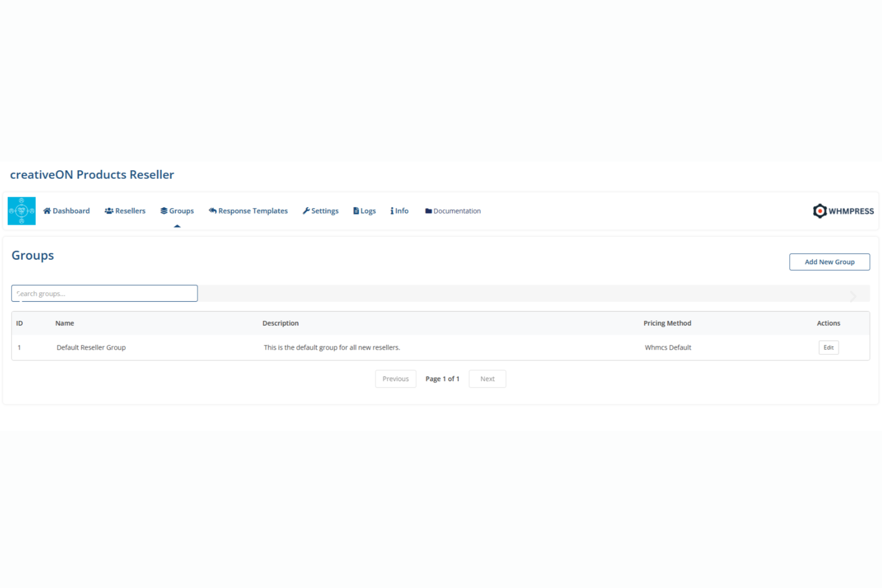
Task: Go to Response Templates tab
Action: [252, 211]
